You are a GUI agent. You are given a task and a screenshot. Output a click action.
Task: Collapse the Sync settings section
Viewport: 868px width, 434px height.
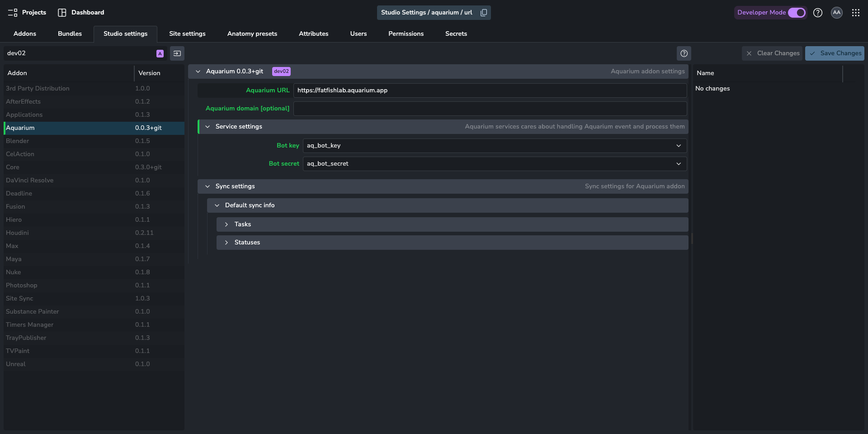(208, 186)
